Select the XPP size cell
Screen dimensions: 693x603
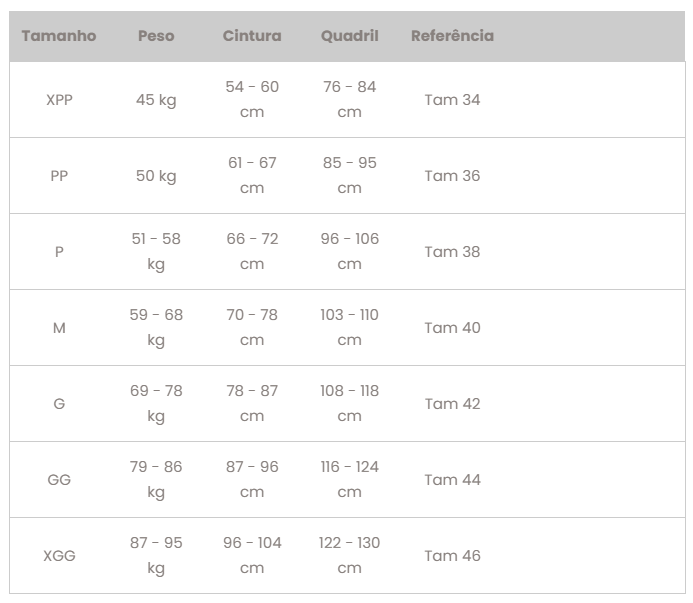click(x=59, y=100)
